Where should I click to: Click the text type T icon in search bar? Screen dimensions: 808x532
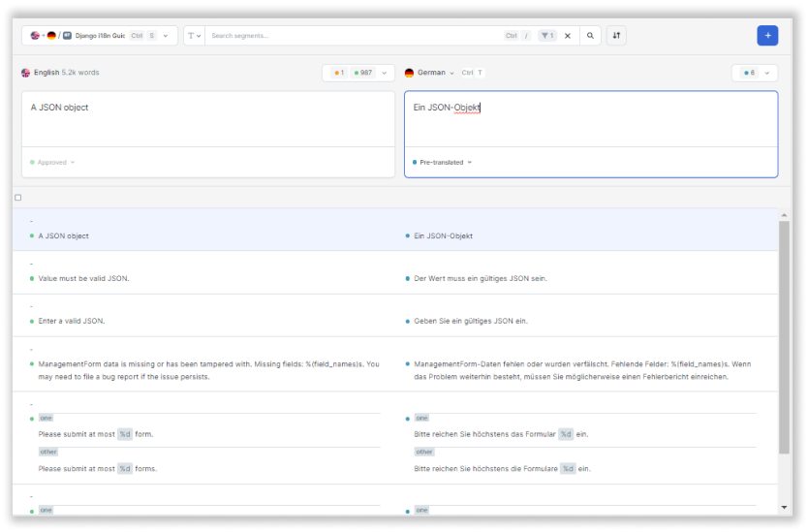[x=194, y=36]
